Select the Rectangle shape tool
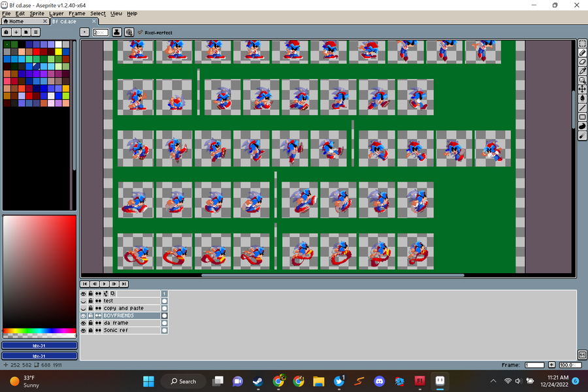The image size is (588, 392). point(582,117)
